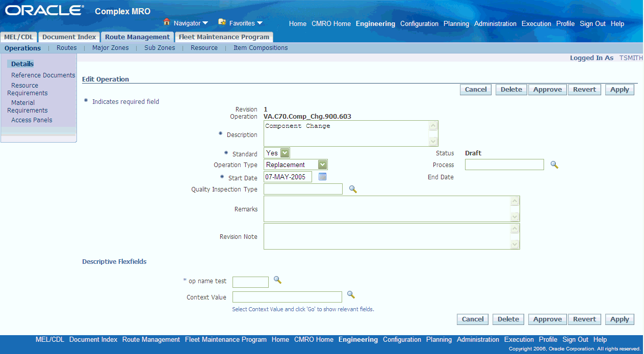The width and height of the screenshot is (644, 354).
Task: Click footer Sign Out link
Action: (x=575, y=340)
